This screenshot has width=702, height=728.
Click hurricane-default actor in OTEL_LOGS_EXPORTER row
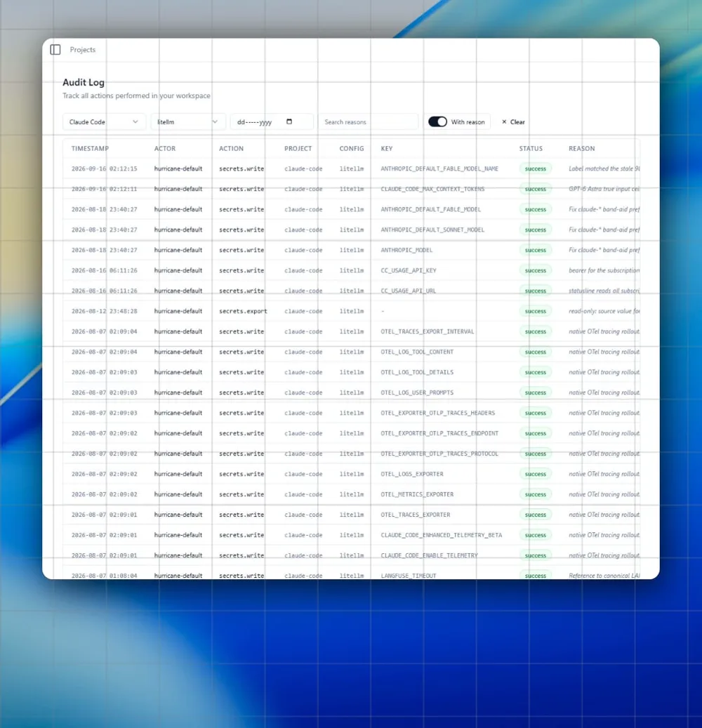point(178,474)
